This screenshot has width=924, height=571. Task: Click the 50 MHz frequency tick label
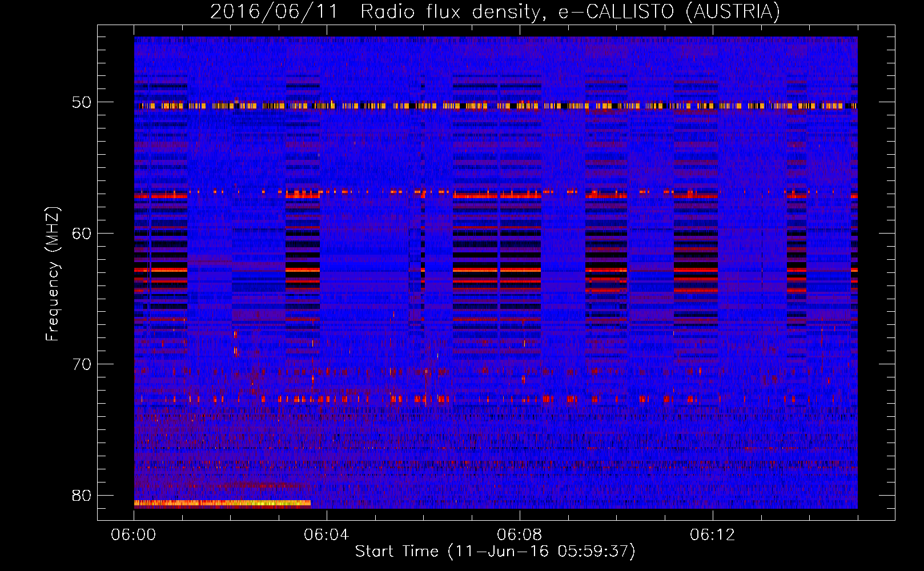[82, 103]
